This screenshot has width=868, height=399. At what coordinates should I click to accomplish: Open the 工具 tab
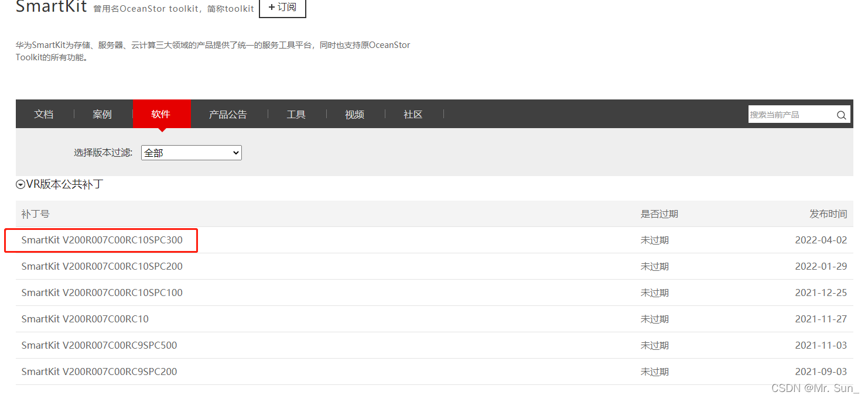pos(296,114)
